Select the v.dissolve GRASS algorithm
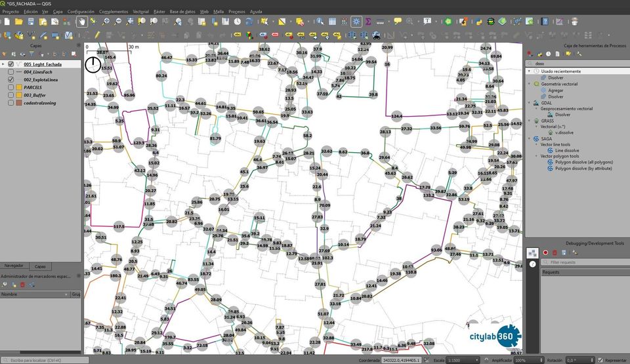The image size is (630, 364). [565, 132]
